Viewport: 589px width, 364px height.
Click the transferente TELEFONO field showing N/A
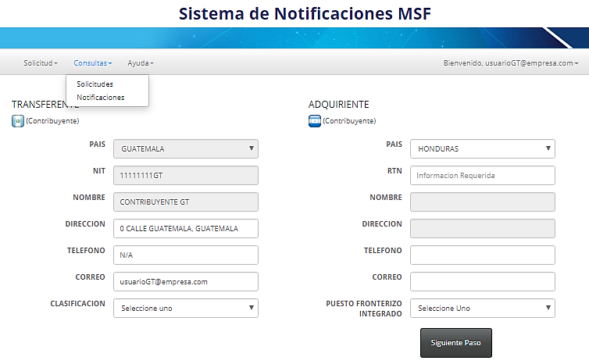[186, 255]
